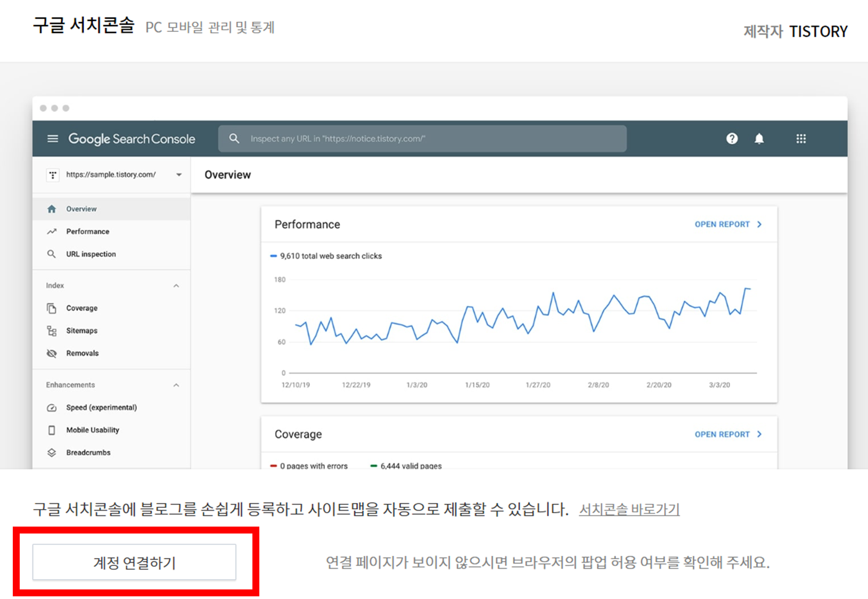This screenshot has width=868, height=599.
Task: Click the Coverage card chevron arrow
Action: [x=759, y=434]
